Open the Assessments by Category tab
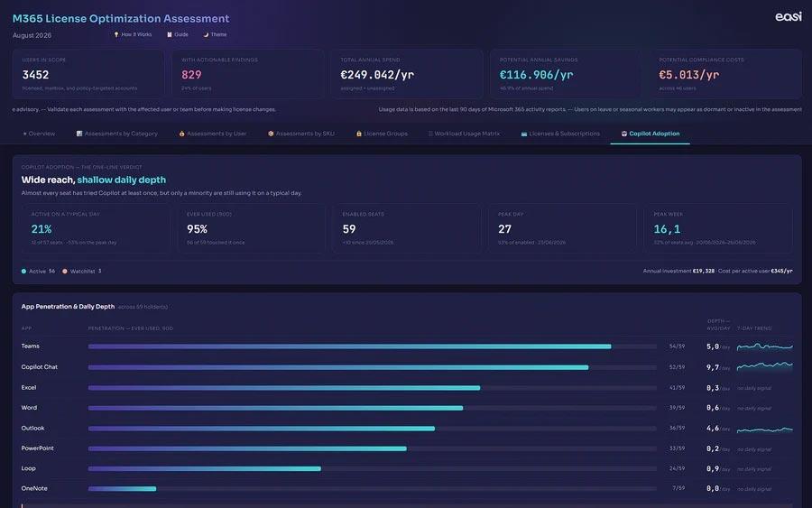Viewport: 812px width, 508px height. pos(117,134)
